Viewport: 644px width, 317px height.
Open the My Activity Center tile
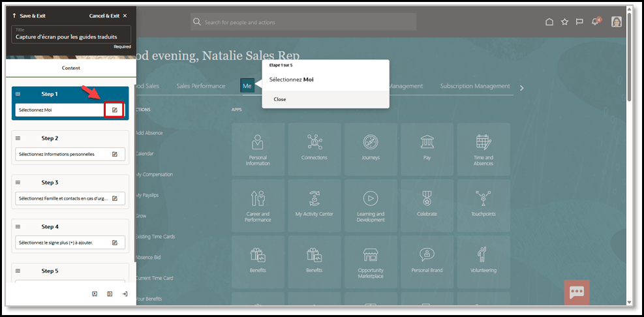click(x=314, y=205)
